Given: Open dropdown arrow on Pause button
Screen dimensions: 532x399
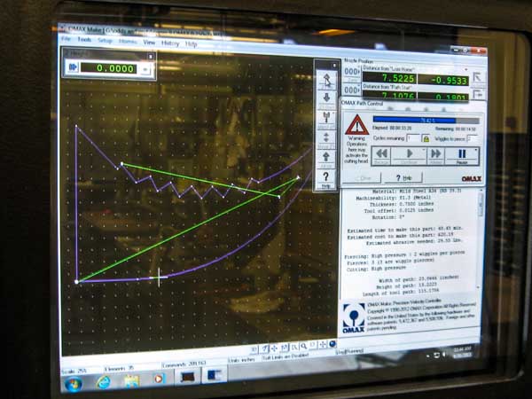Looking at the screenshot, I should click(475, 150).
